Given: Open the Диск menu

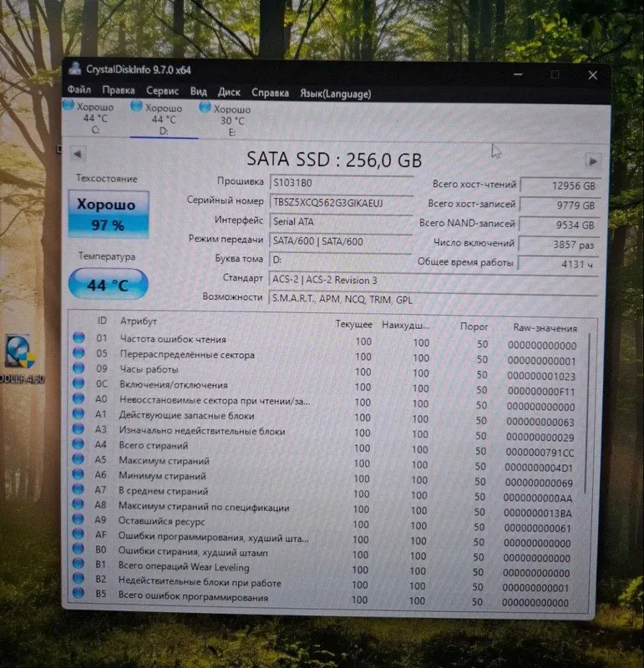Looking at the screenshot, I should 229,92.
